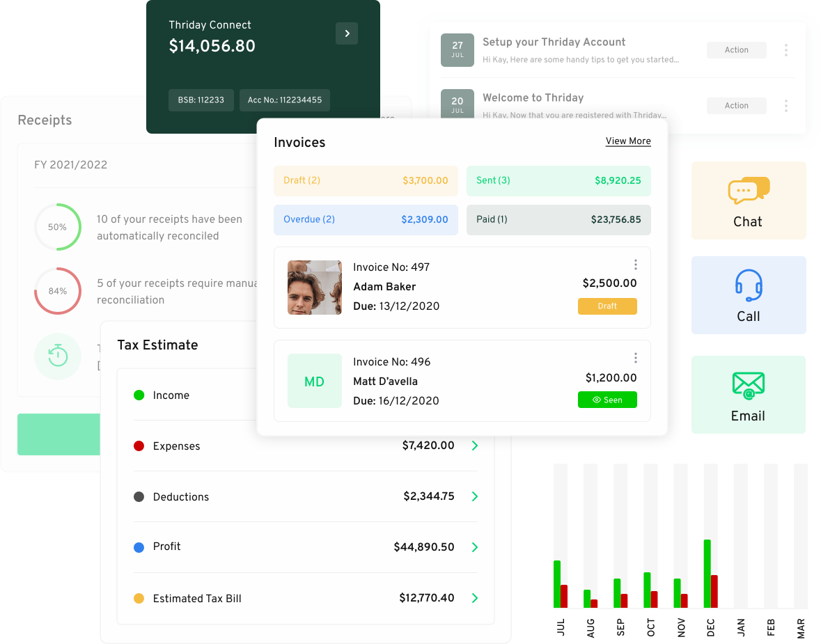Viewport: 821px width, 644px height.
Task: Click the Acc No.: 112234455 chip
Action: (x=285, y=100)
